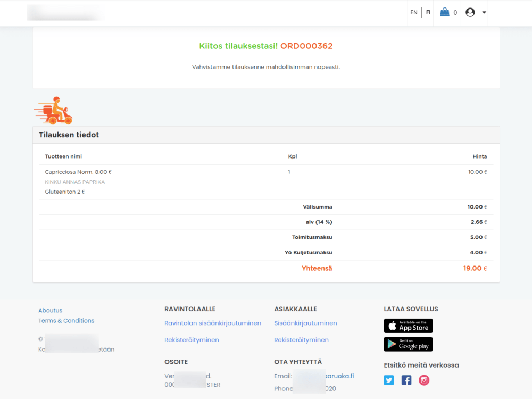Click the Tuotteen nimi column header

(x=63, y=156)
